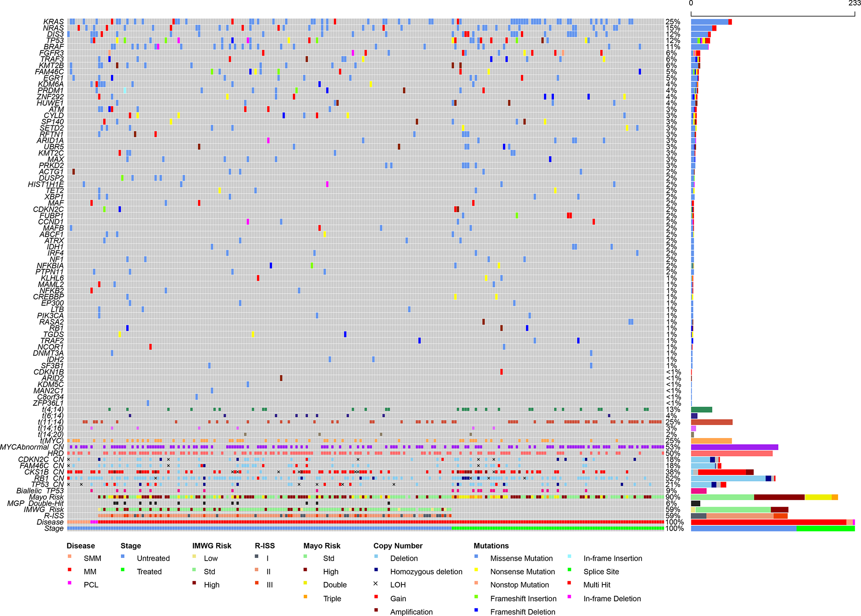Click the CDKN2C mutation row label
The image size is (861, 616).
click(48, 209)
